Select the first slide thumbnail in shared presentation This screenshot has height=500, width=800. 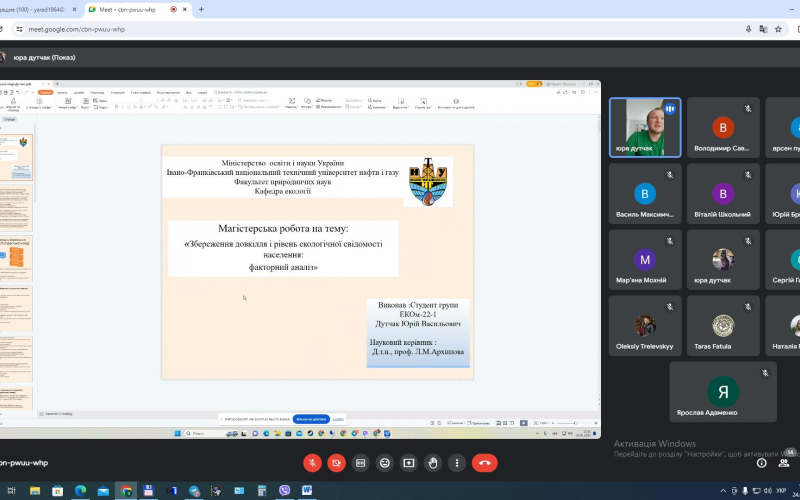tap(16, 157)
